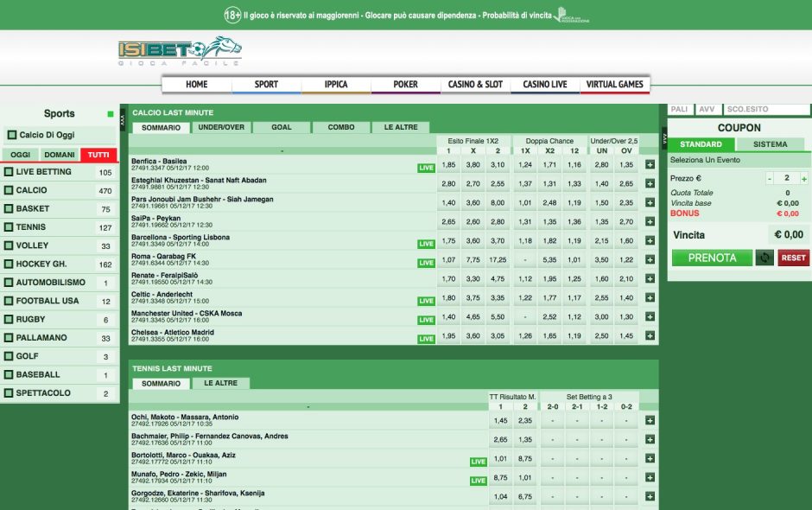The height and width of the screenshot is (510, 812).
Task: Tick the Hockey Gh. checkbox
Action: 9,264
